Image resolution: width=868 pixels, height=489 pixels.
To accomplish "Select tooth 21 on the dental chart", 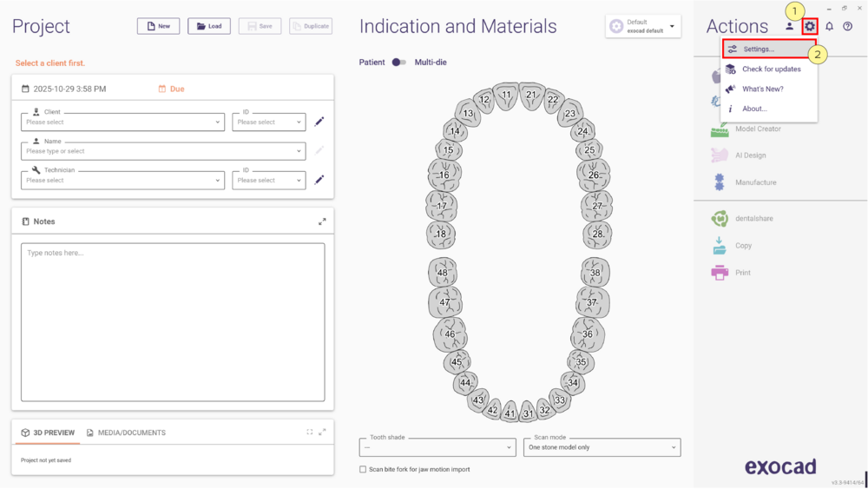I will click(x=531, y=96).
